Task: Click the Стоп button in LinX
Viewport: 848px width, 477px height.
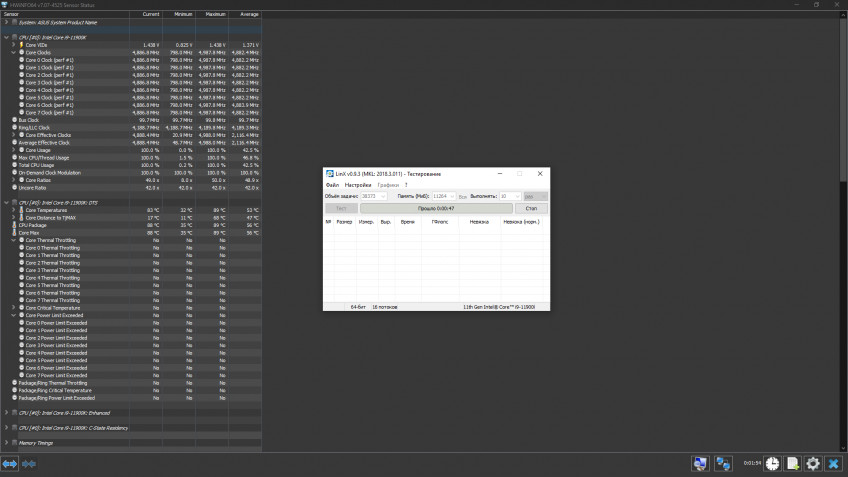Action: pyautogui.click(x=531, y=208)
